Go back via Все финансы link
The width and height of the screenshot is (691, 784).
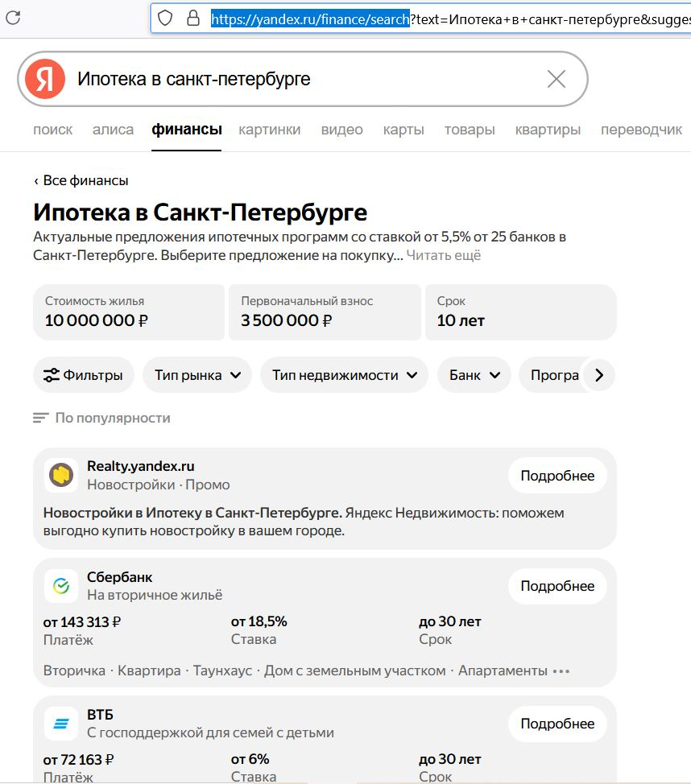81,180
